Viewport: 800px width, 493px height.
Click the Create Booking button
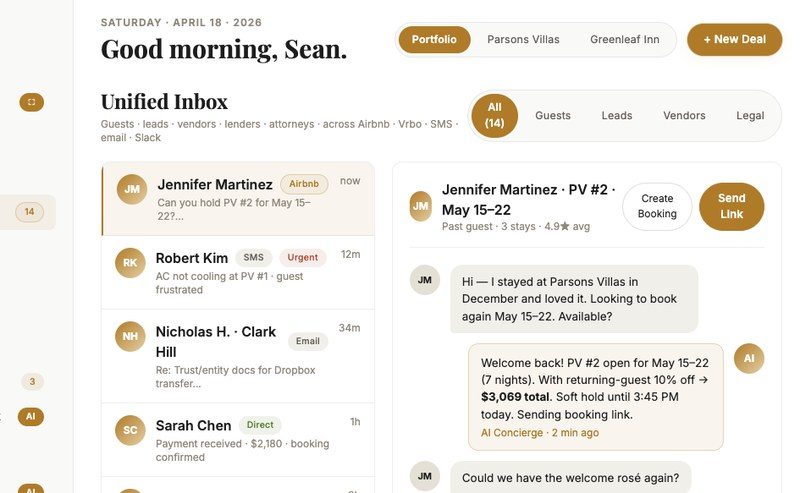click(657, 206)
